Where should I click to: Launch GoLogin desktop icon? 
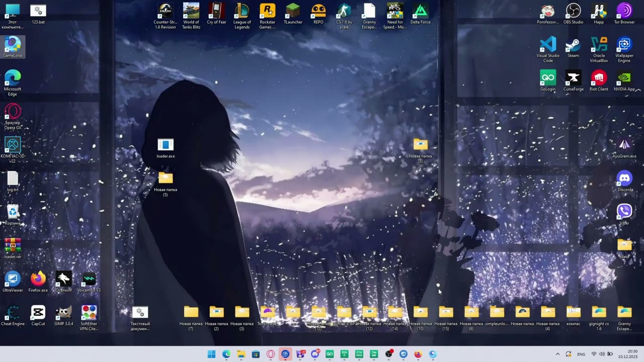pyautogui.click(x=548, y=81)
